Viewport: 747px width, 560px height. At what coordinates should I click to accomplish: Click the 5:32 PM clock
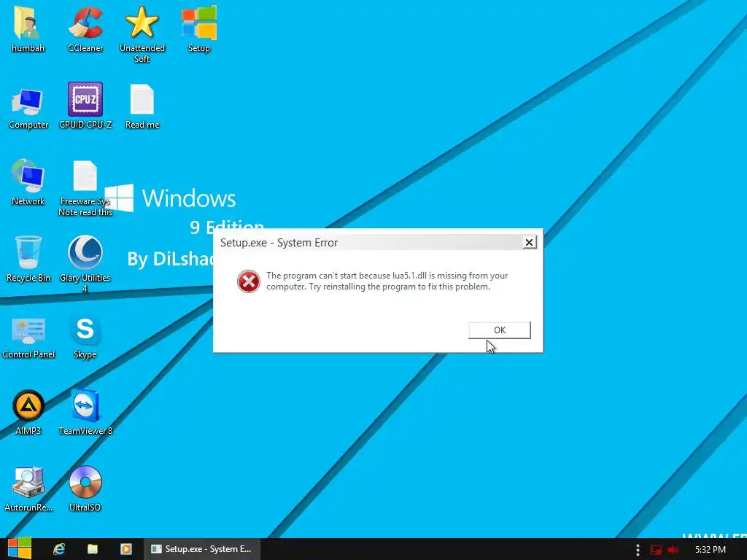coord(711,550)
